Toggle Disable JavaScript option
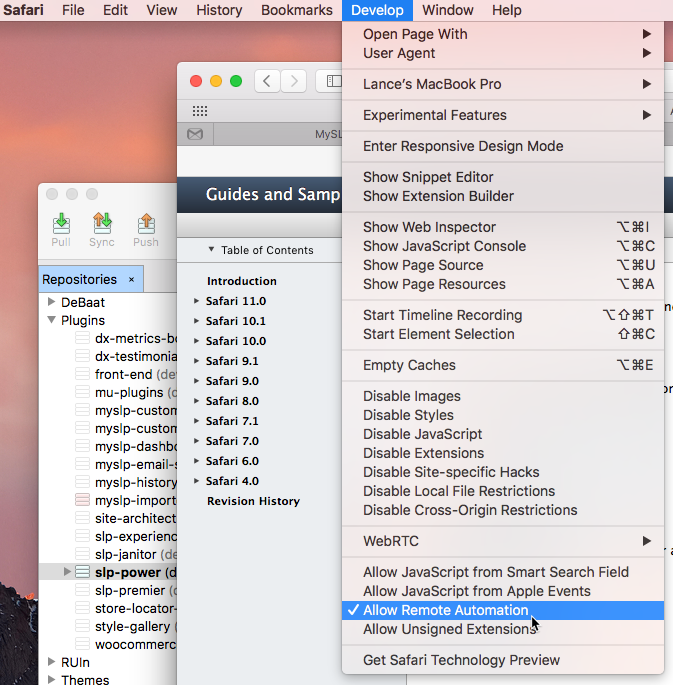Screen dimensions: 673x685 click(503, 434)
